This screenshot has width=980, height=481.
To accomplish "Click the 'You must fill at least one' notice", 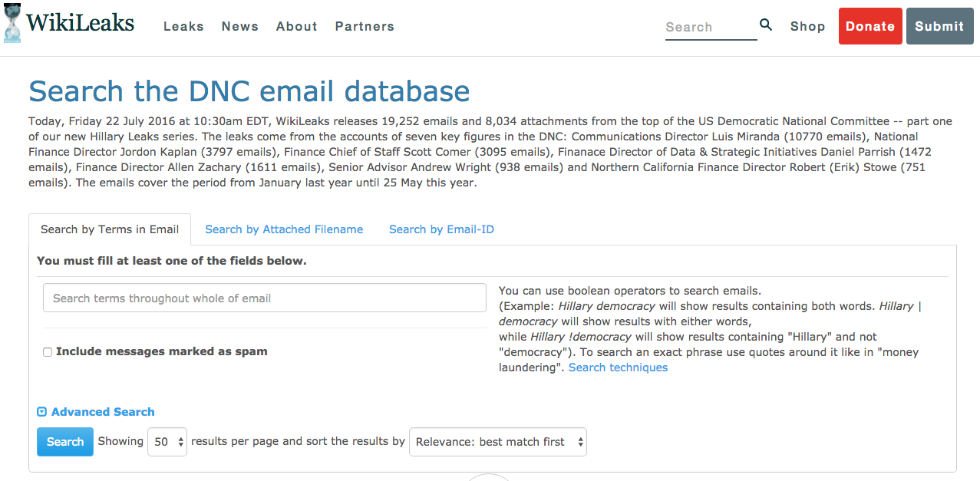I will [x=172, y=261].
